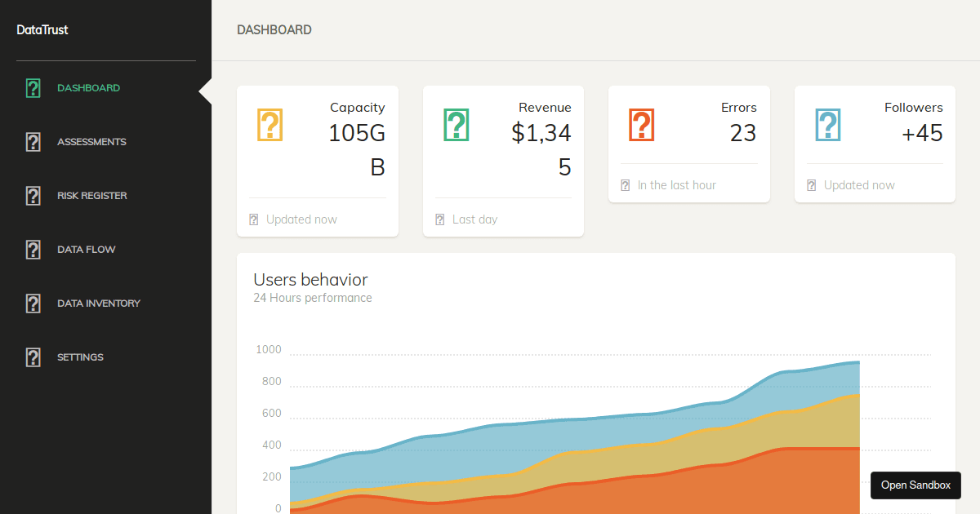Open the DASHBOARD page header
The height and width of the screenshot is (514, 980).
tap(274, 29)
